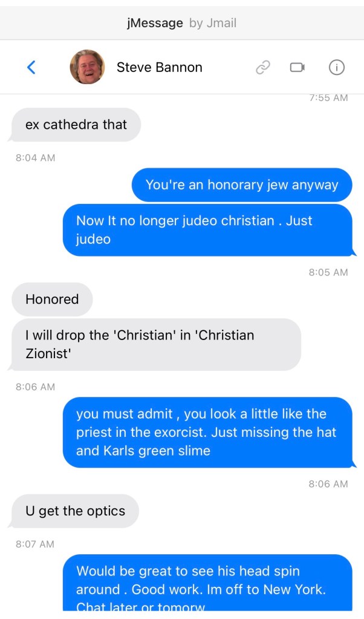Viewport: 364px width, 619px height.
Task: Click the 8:04 AM timestamp
Action: point(35,157)
